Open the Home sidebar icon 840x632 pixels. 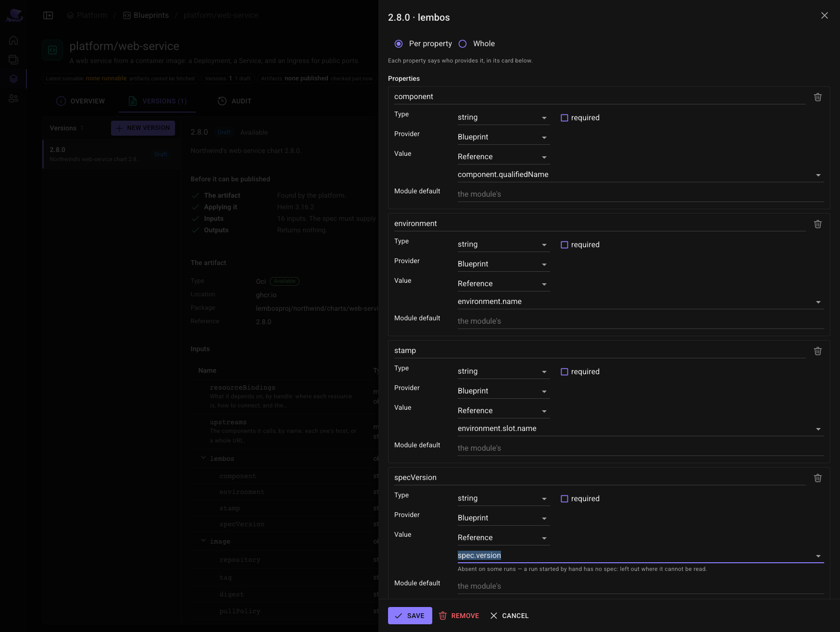pos(13,40)
